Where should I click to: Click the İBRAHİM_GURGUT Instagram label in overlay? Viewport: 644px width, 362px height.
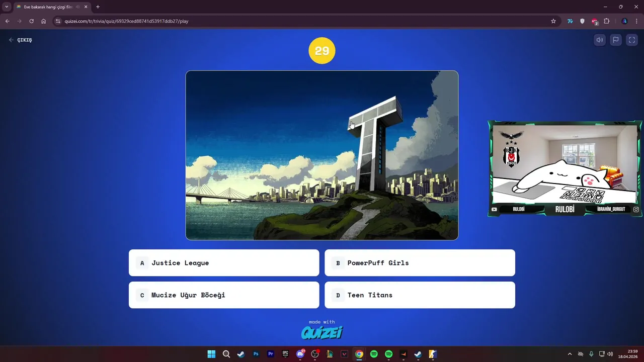tap(611, 209)
